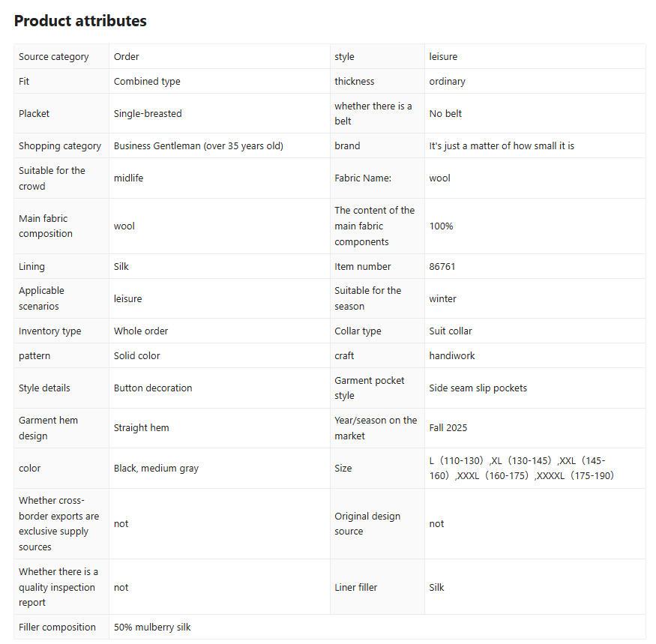Click the 50% mulberry silk filler value
Viewport: 656px width, 644px height.
pyautogui.click(x=152, y=628)
